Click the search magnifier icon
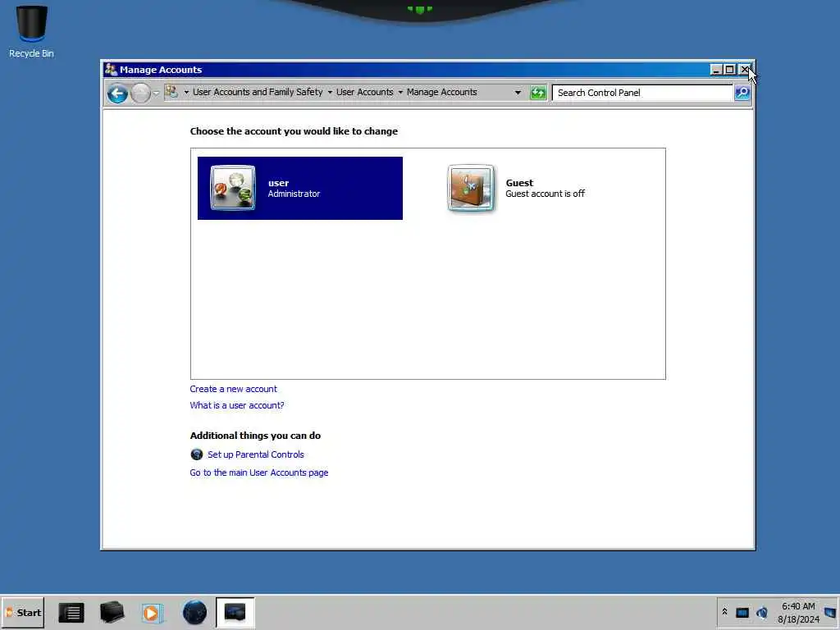Screen dimensions: 840x630 [742, 93]
